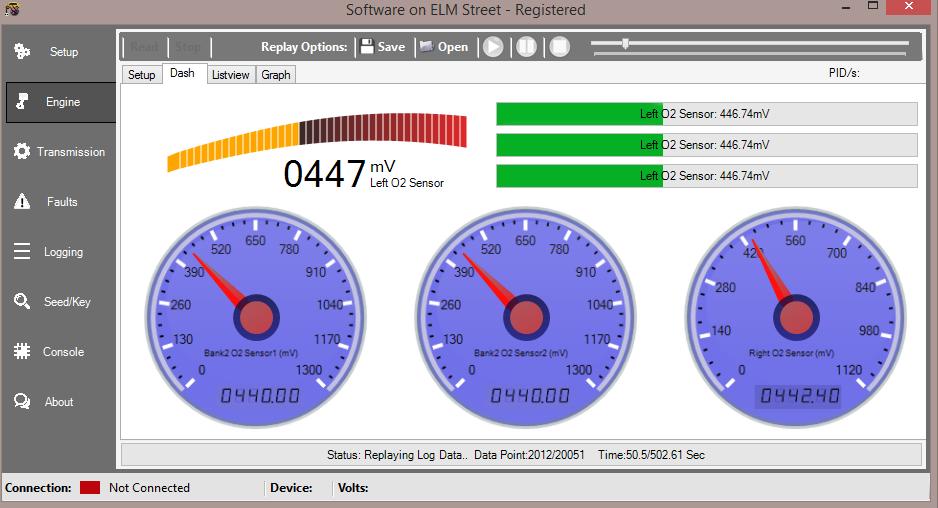Go to About in the sidebar
This screenshot has height=508, width=938.
[59, 401]
